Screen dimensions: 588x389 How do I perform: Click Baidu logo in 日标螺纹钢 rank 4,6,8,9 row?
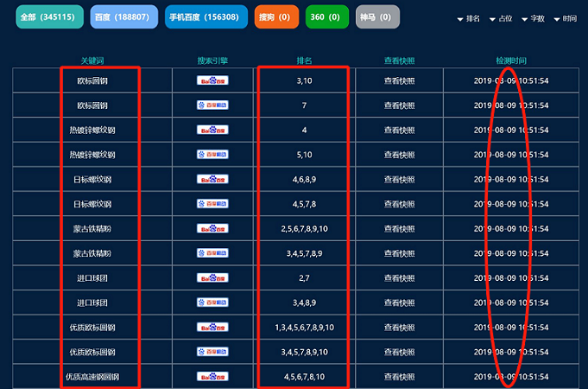pyautogui.click(x=212, y=179)
